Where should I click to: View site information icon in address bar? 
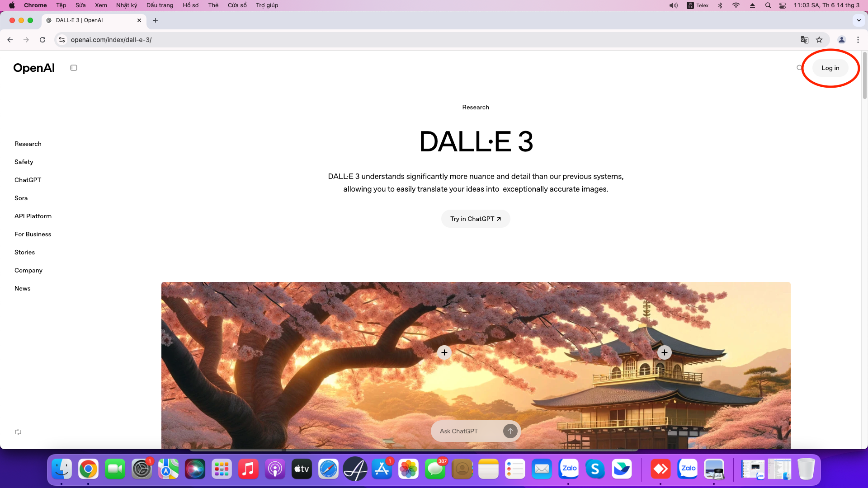(62, 40)
